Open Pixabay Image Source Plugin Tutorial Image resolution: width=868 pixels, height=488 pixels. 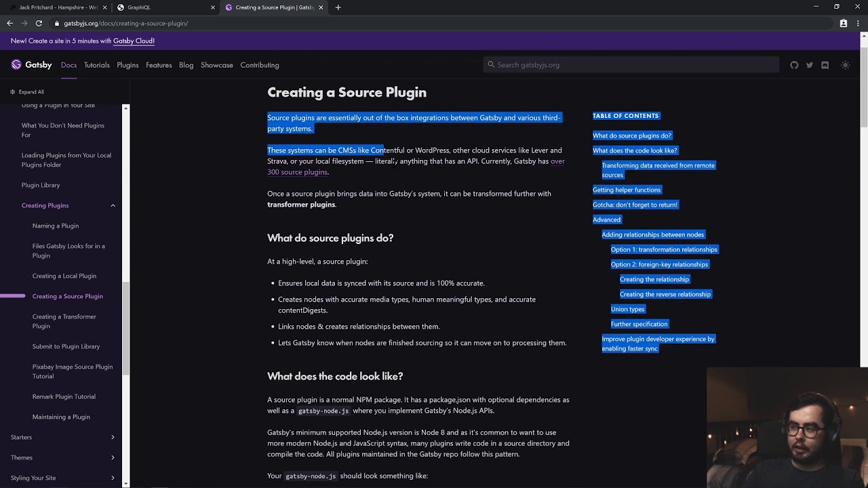73,371
